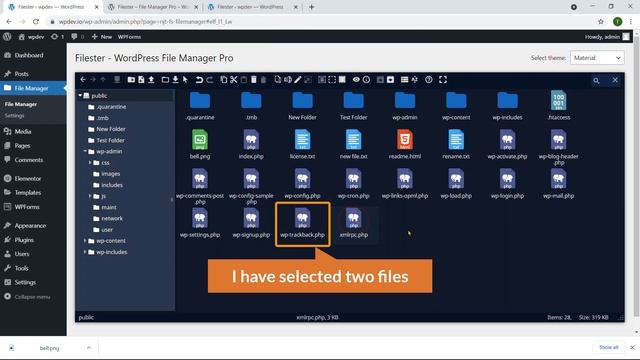Expand the js folder in tree
Image resolution: width=640 pixels, height=360 pixels.
click(90, 196)
